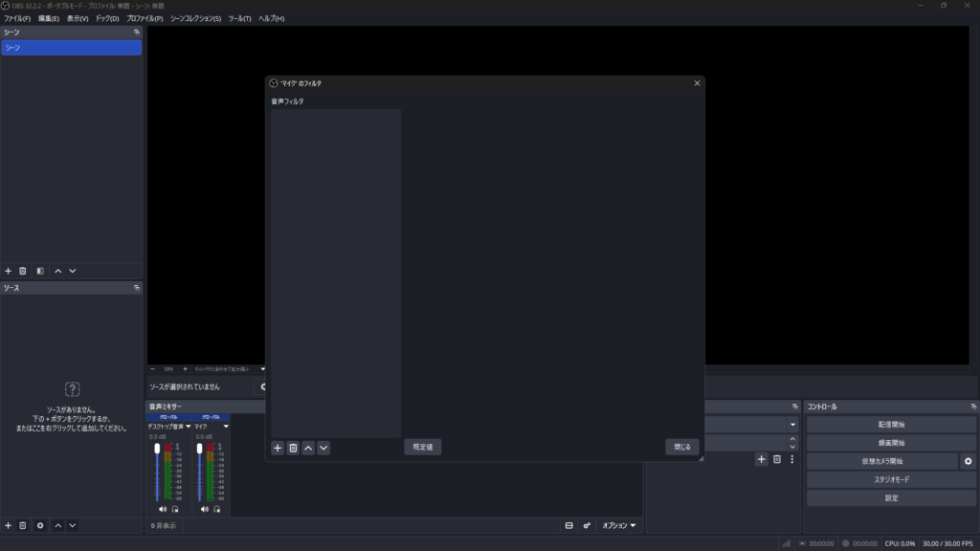The width and height of the screenshot is (980, 551).
Task: Click 配信開始 to start streaming
Action: [x=891, y=425]
